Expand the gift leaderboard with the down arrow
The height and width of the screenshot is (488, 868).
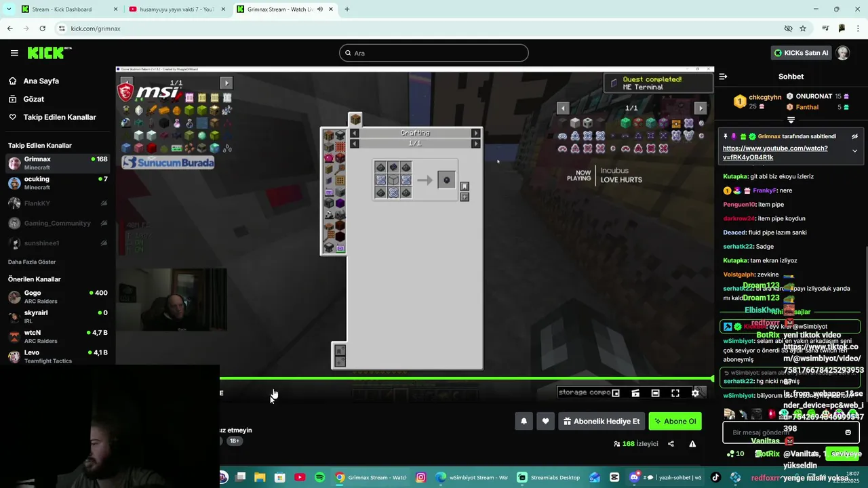791,120
